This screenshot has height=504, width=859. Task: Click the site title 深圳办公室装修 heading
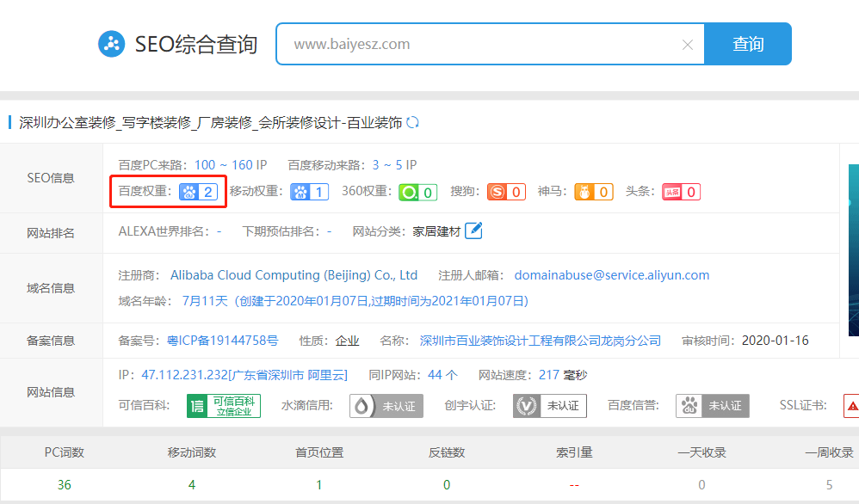210,123
